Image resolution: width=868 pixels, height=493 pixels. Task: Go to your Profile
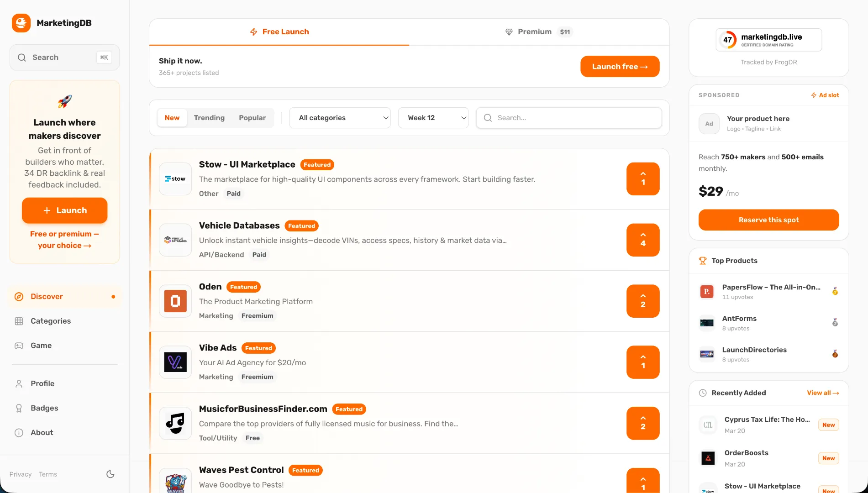point(42,383)
